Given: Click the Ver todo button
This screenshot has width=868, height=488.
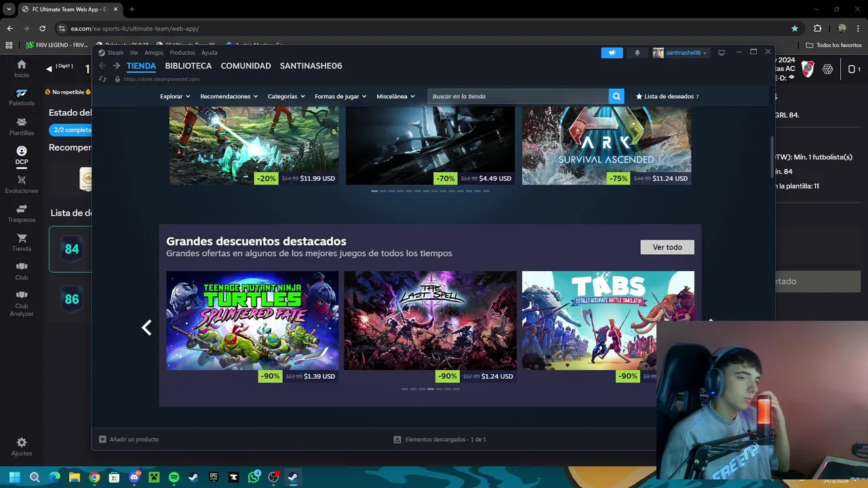Looking at the screenshot, I should click(x=667, y=247).
